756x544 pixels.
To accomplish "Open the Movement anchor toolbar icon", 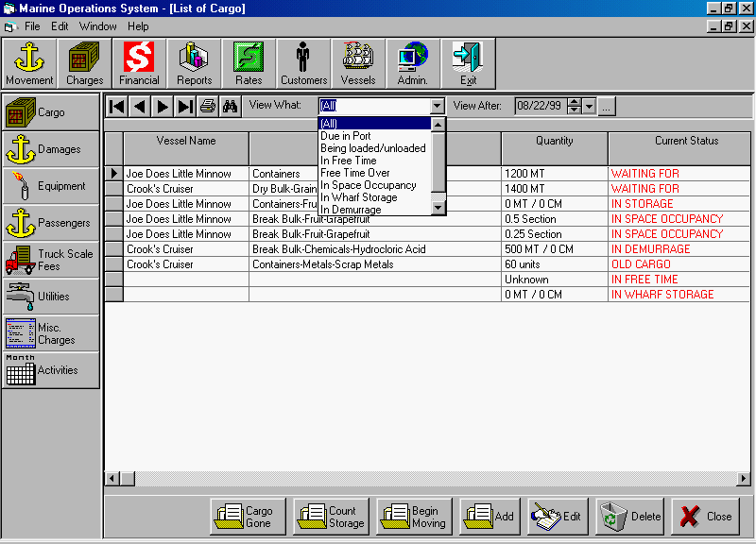I will point(29,63).
